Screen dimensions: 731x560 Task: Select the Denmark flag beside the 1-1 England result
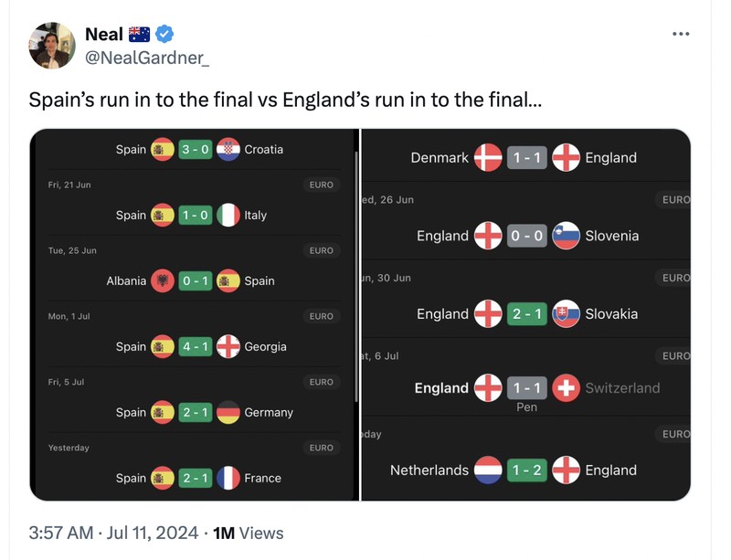[488, 157]
